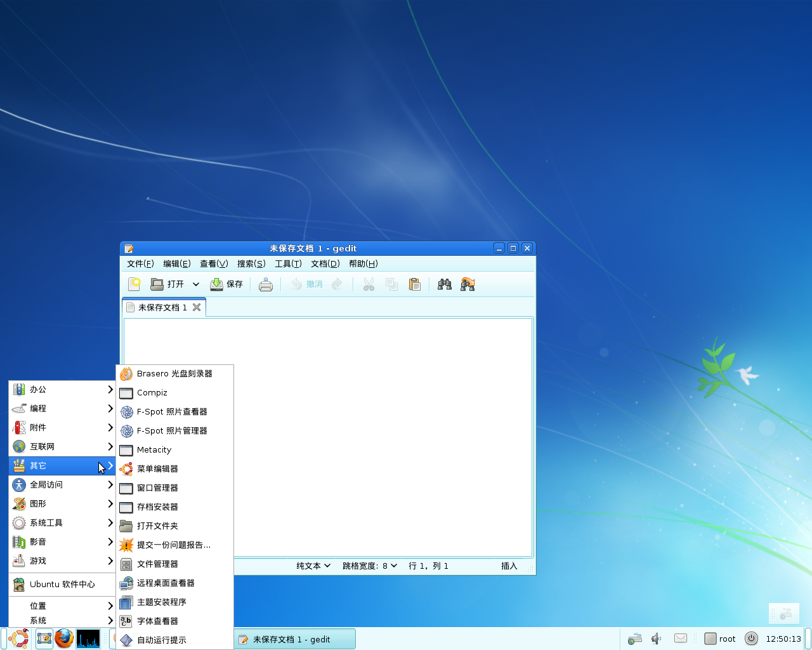
Task: Open 字体查看器 font viewer
Action: [x=174, y=621]
